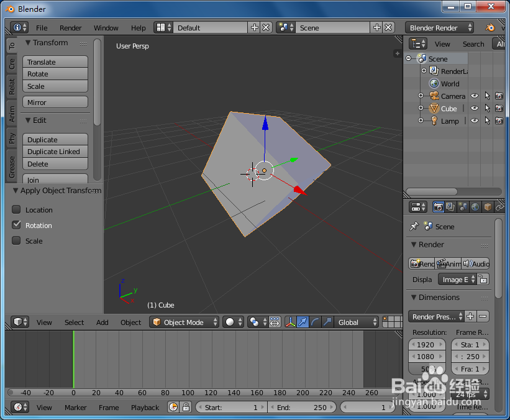Switch to the Grease Pencil tab
The height and width of the screenshot is (420, 510).
pyautogui.click(x=12, y=167)
